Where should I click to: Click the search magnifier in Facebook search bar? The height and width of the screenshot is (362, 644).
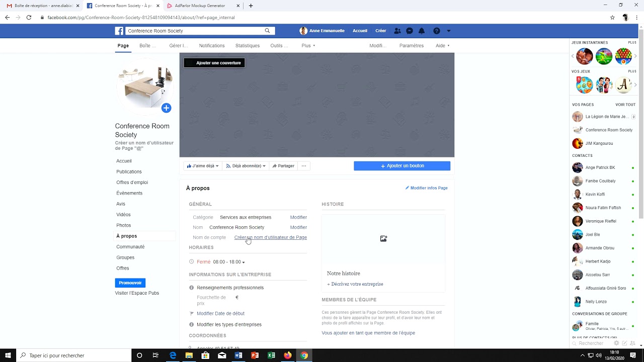pyautogui.click(x=267, y=31)
